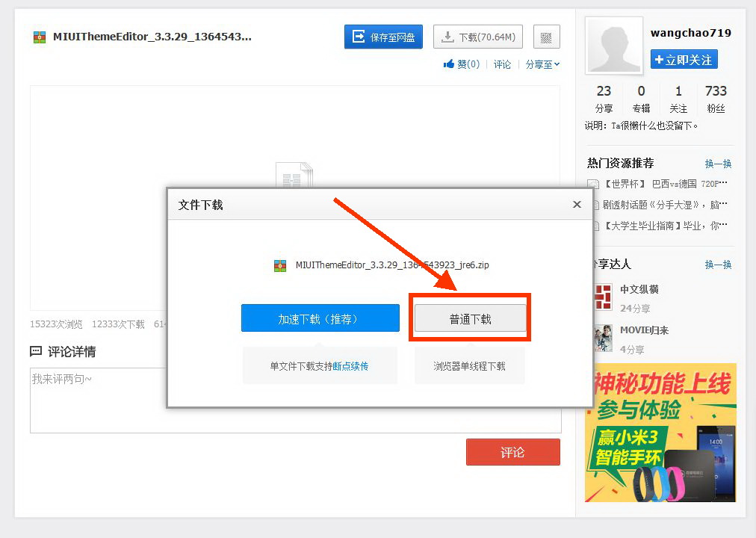Open the wangchao719 username
756x538 pixels.
pyautogui.click(x=690, y=33)
